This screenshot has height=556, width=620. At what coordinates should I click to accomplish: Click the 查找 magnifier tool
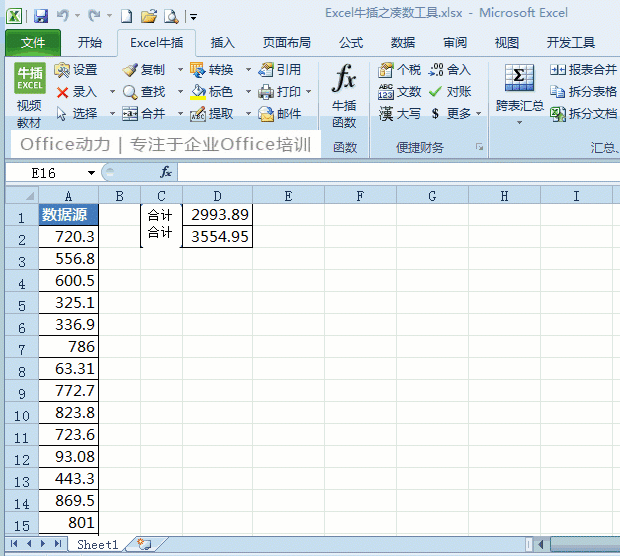pos(144,92)
